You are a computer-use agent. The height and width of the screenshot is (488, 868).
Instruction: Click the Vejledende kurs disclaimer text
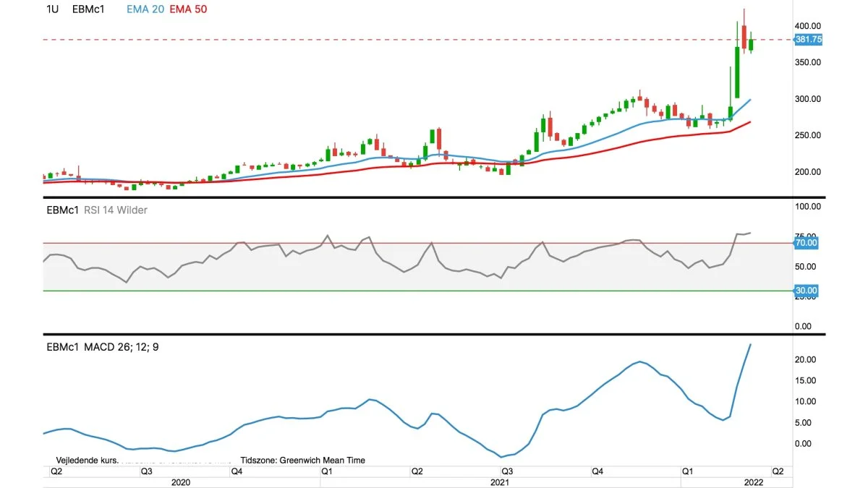tap(85, 460)
